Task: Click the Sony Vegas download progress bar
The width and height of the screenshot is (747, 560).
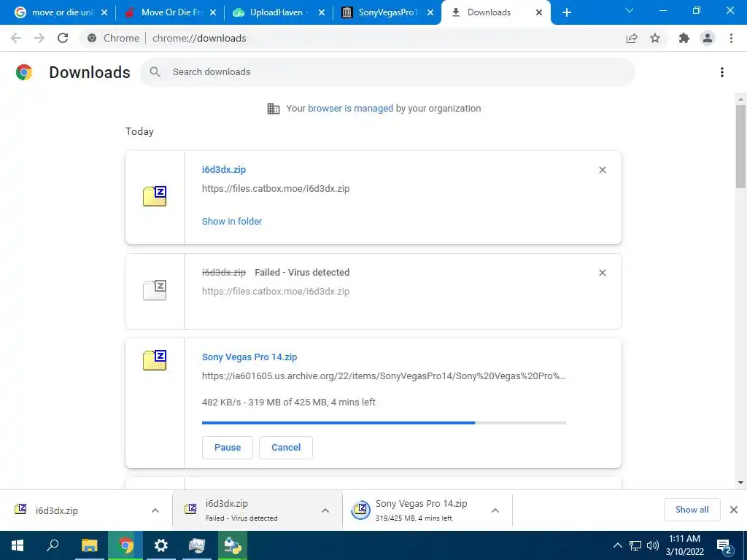Action: click(384, 423)
